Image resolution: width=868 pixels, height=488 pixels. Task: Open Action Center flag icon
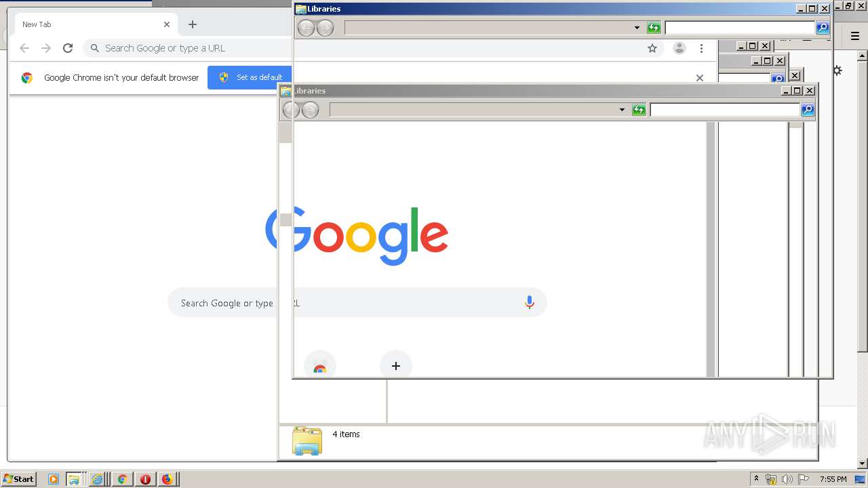pyautogui.click(x=804, y=479)
